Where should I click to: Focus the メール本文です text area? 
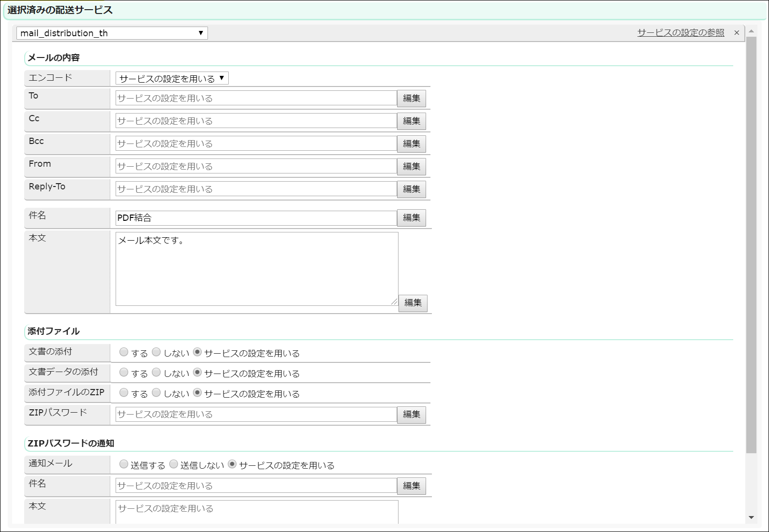pyautogui.click(x=256, y=269)
